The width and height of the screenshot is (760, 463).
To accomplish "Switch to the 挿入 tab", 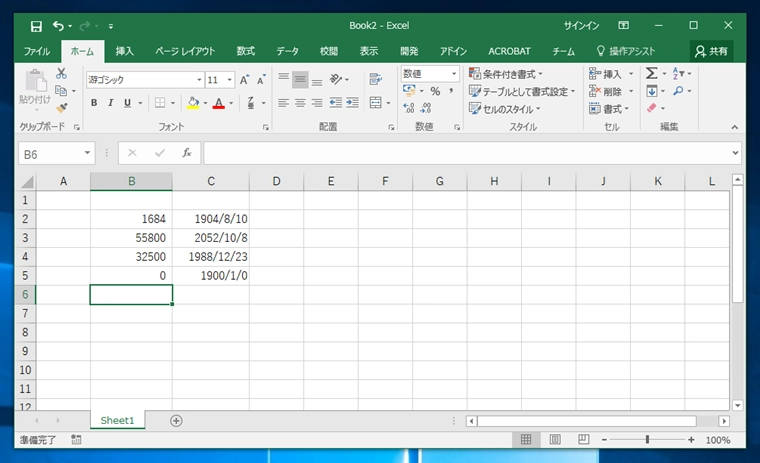I will pyautogui.click(x=125, y=51).
